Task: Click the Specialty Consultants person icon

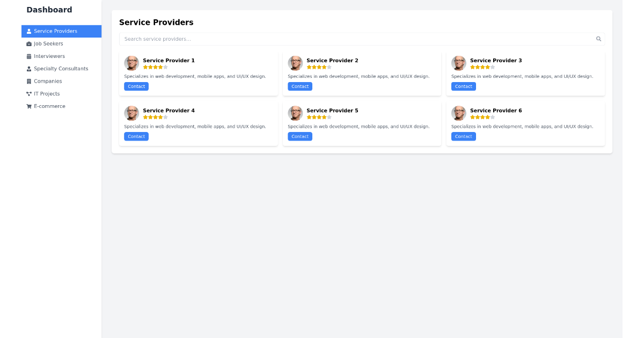Action: [28, 69]
